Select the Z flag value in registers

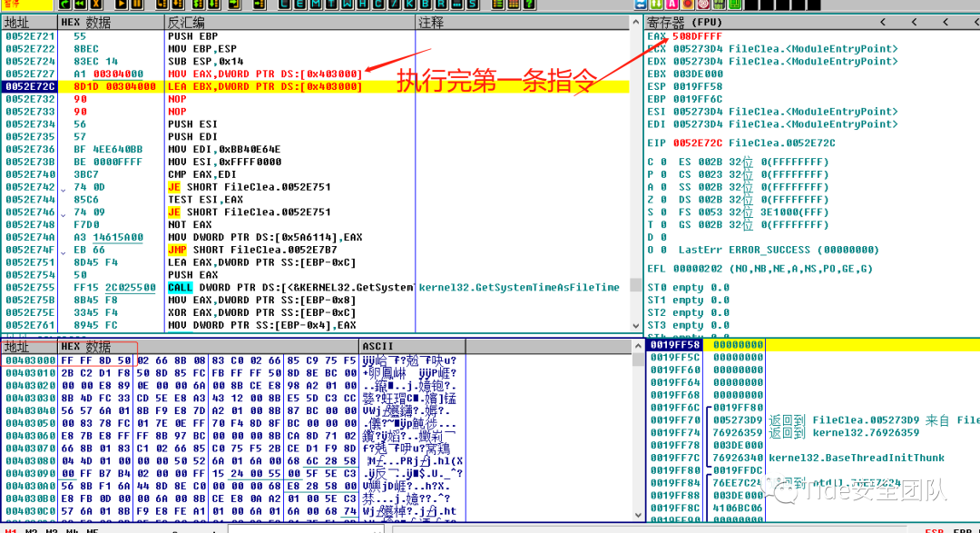pyautogui.click(x=663, y=200)
